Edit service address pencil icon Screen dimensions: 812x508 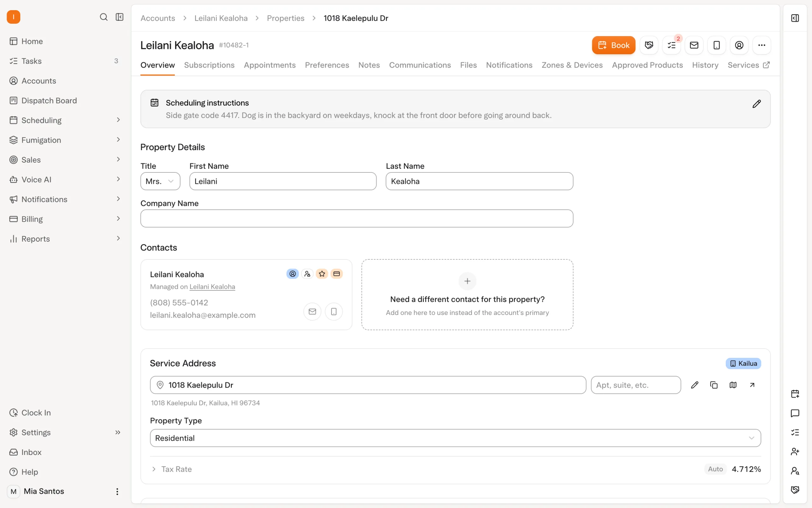(695, 385)
